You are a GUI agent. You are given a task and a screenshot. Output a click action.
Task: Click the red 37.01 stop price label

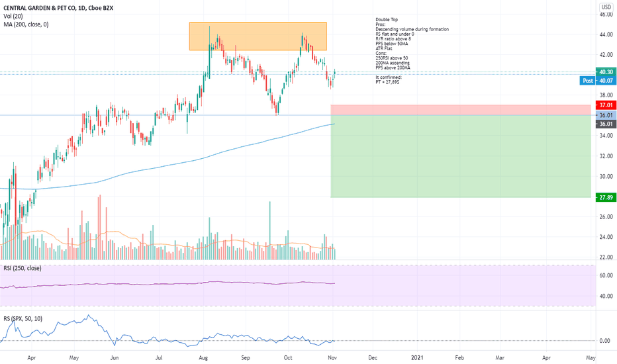click(x=606, y=105)
